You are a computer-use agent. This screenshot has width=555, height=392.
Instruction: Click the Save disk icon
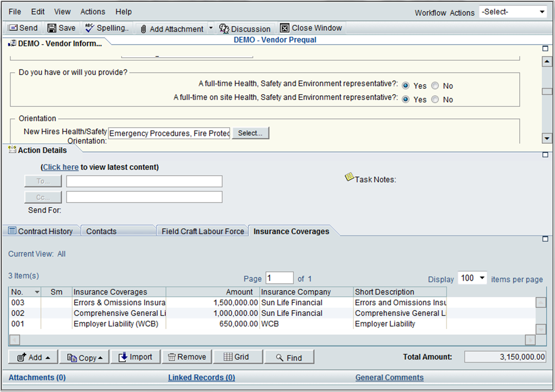[52, 28]
